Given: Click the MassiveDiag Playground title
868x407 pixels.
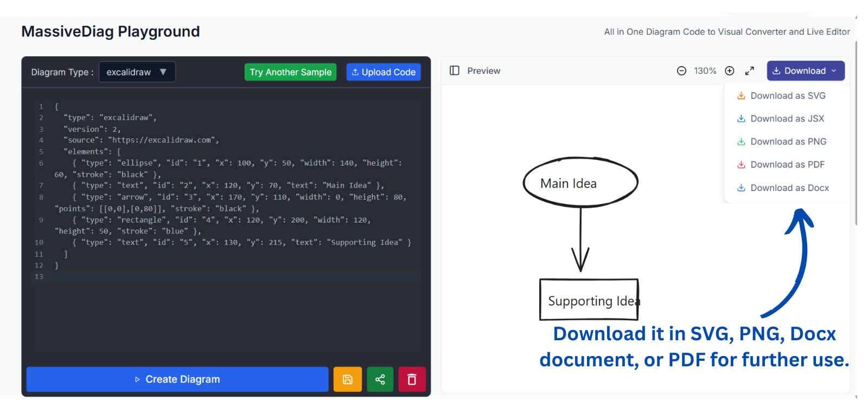Looking at the screenshot, I should pos(111,31).
